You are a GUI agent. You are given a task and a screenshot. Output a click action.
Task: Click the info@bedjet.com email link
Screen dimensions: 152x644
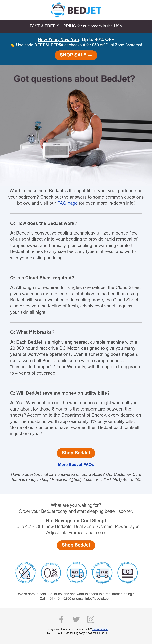click(99, 599)
